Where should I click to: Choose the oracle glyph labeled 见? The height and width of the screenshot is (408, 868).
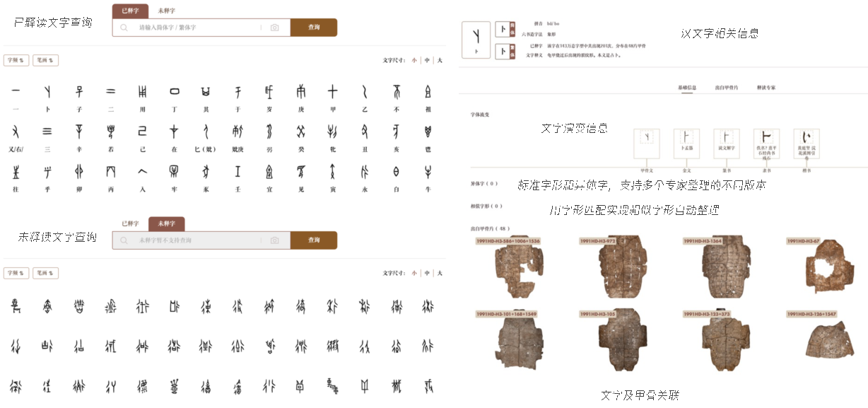click(x=300, y=172)
